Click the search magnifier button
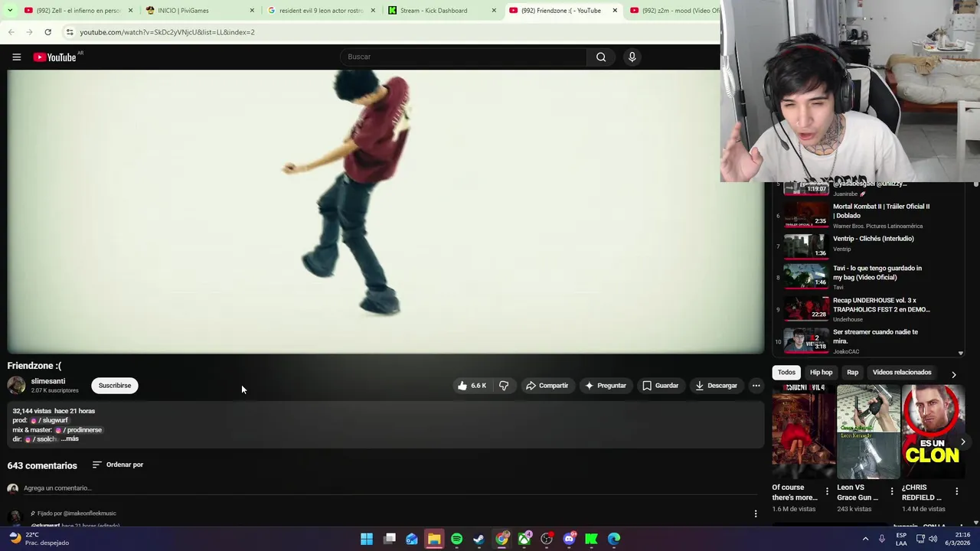 tap(601, 57)
